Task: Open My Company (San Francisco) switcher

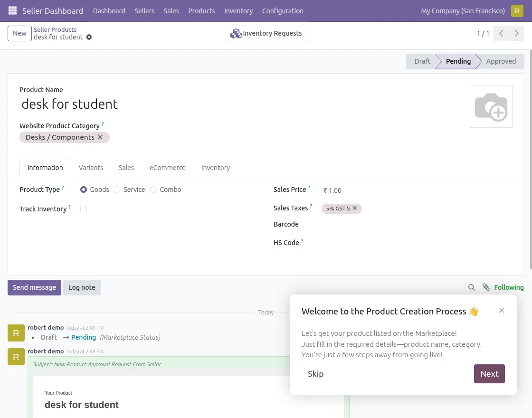Action: click(x=463, y=10)
